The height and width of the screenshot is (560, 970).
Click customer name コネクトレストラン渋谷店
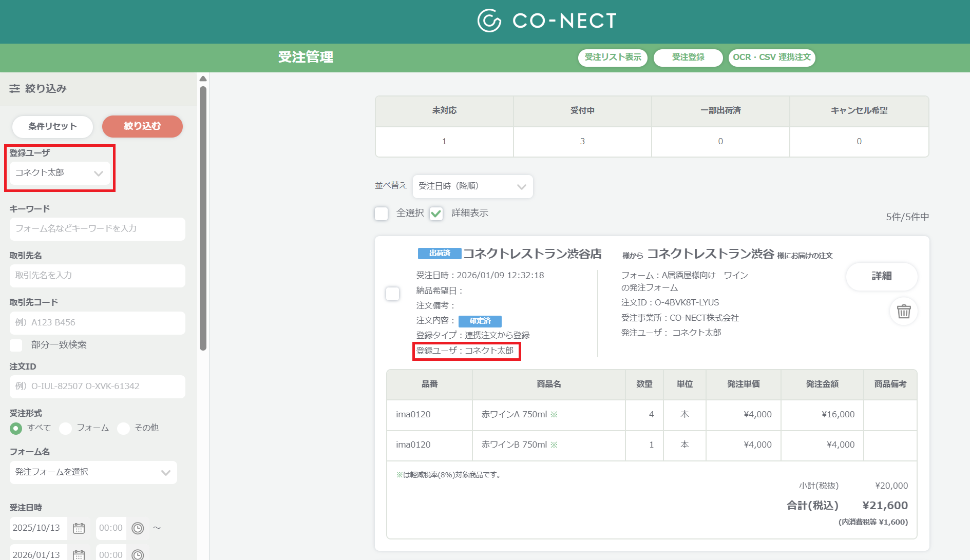[532, 254]
